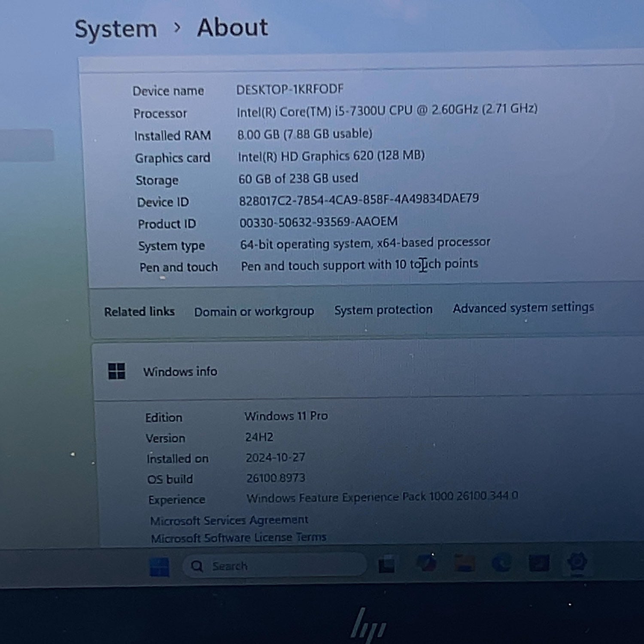The height and width of the screenshot is (644, 644).
Task: Click the 'Pen and touch' label
Action: point(179,267)
